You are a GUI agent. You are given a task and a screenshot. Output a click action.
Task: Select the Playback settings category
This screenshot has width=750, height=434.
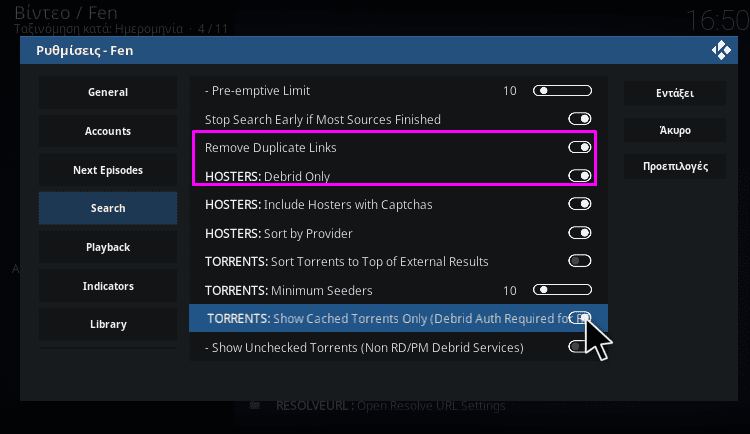point(108,247)
